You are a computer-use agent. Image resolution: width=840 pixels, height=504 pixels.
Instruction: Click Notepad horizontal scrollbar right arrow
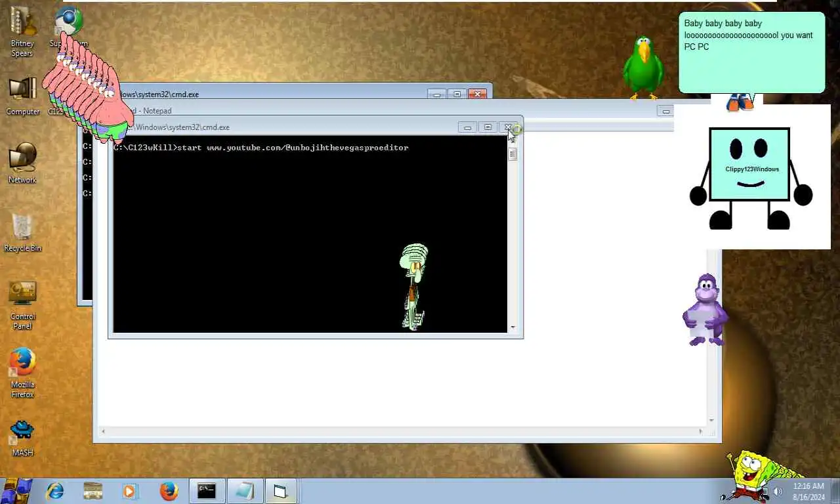(701, 431)
